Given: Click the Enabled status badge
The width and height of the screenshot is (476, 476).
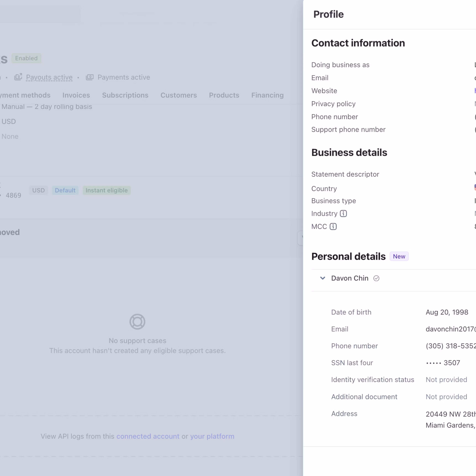Looking at the screenshot, I should point(26,58).
